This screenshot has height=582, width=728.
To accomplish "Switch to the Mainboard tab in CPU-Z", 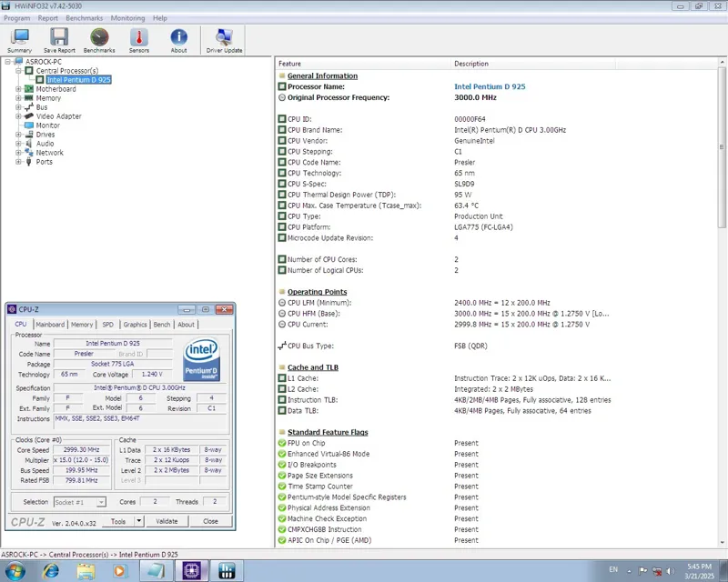I will point(50,325).
